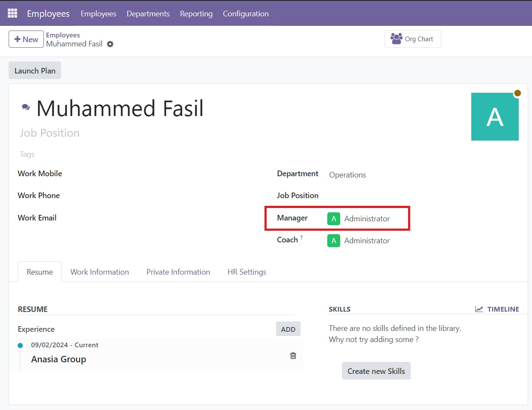This screenshot has height=410, width=532.
Task: Go to the HR Settings tab
Action: [246, 272]
